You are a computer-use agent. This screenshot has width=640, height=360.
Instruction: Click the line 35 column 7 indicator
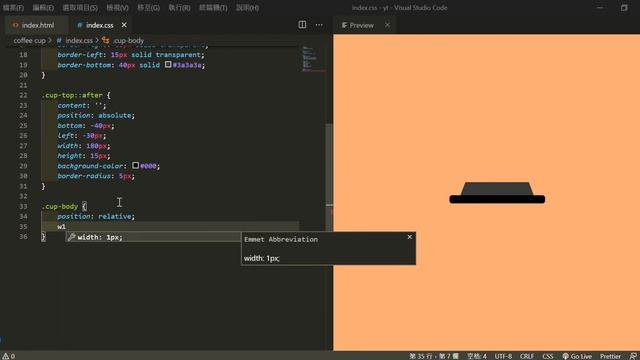(434, 356)
